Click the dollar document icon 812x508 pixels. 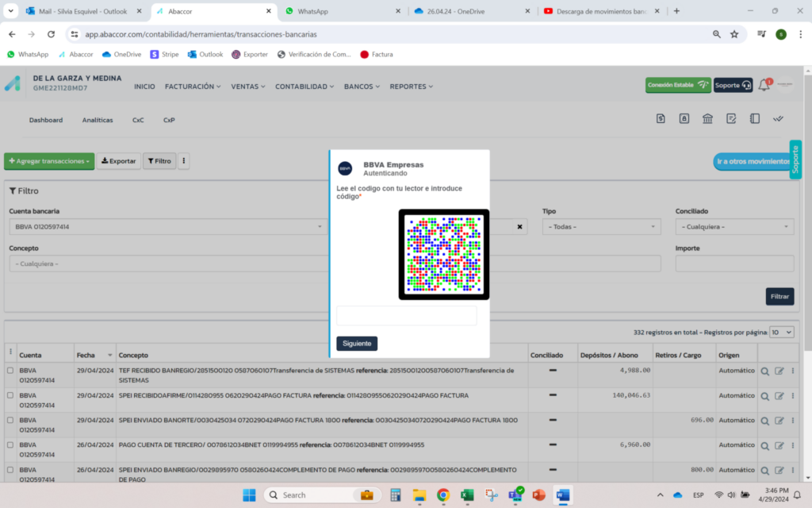pyautogui.click(x=661, y=119)
